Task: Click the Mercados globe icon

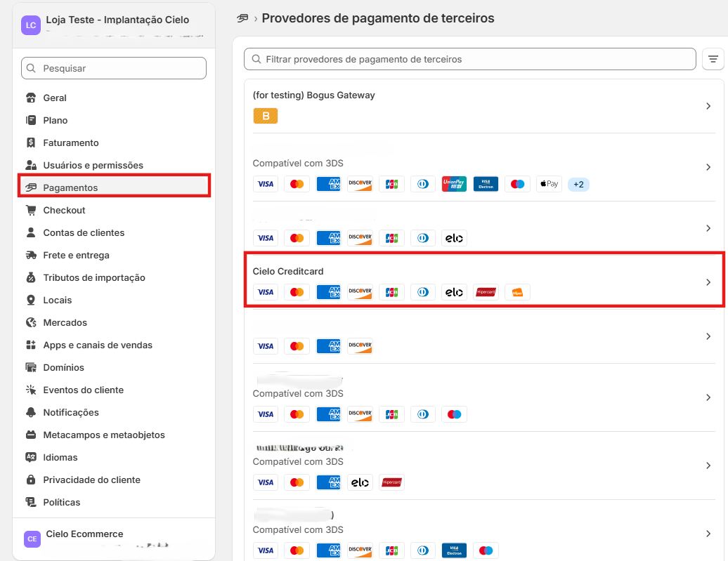Action: point(31,322)
